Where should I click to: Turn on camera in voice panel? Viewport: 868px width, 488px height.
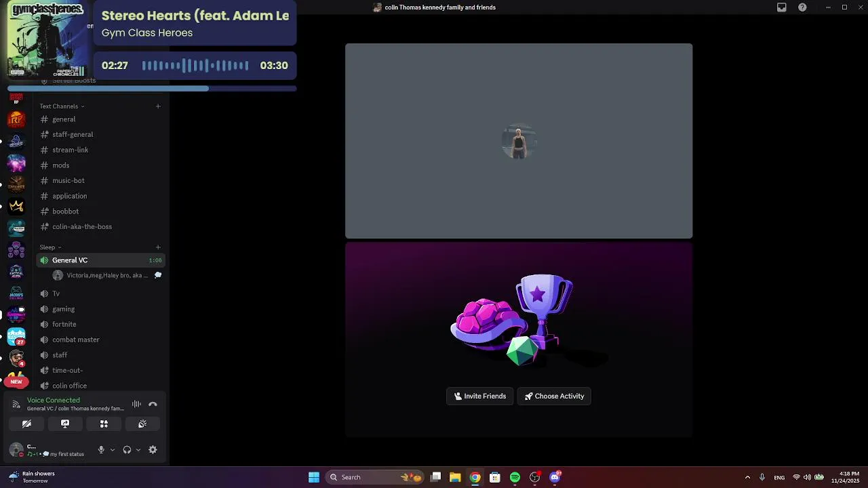point(26,424)
